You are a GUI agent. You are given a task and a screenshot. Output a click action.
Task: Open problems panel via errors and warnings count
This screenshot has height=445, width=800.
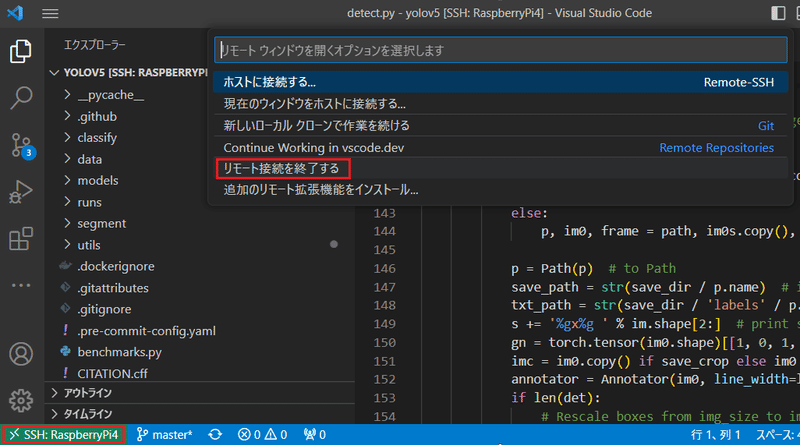coord(262,435)
